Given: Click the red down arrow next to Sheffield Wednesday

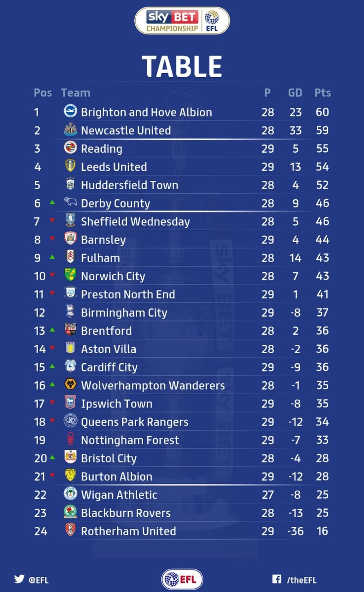Looking at the screenshot, I should [x=52, y=220].
